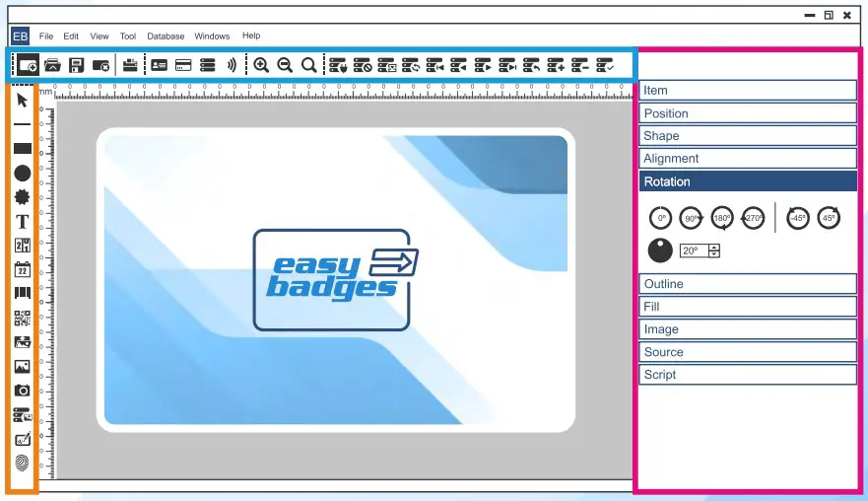
Task: Select the Text tool
Action: [x=22, y=222]
